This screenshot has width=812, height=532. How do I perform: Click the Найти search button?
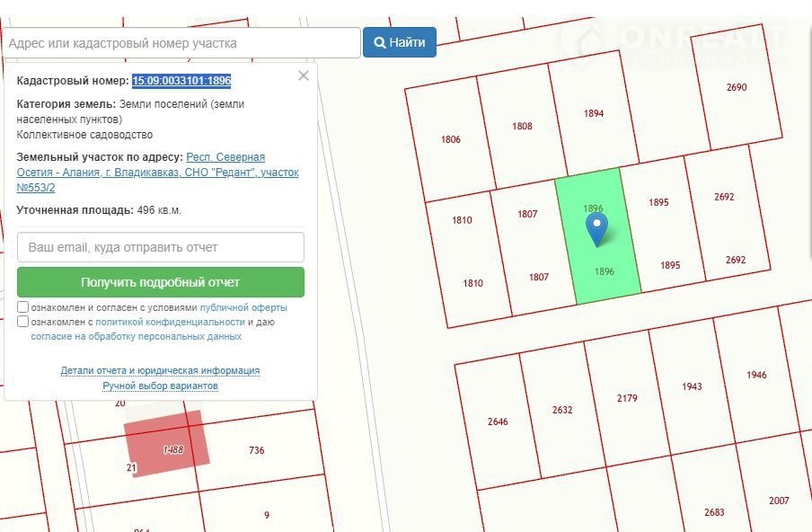(x=400, y=42)
